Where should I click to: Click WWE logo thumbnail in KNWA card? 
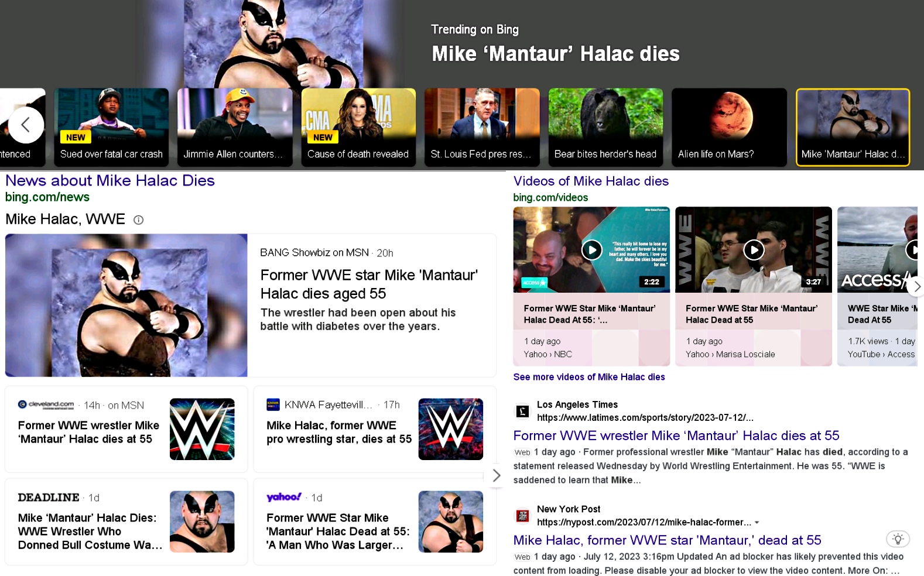click(x=451, y=429)
